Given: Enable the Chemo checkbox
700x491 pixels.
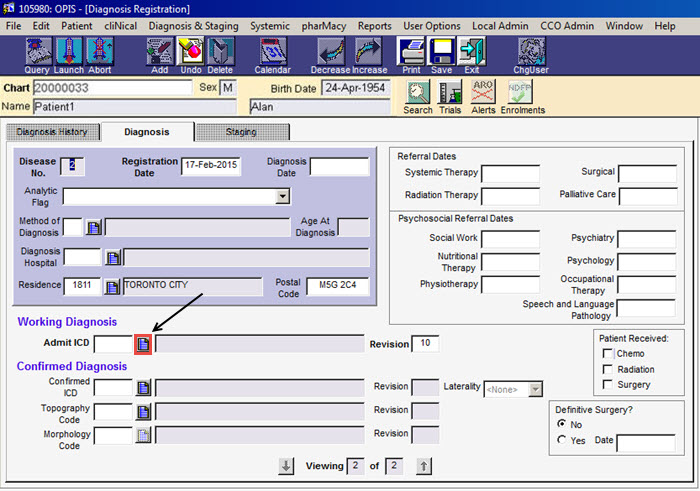Looking at the screenshot, I should pos(608,354).
